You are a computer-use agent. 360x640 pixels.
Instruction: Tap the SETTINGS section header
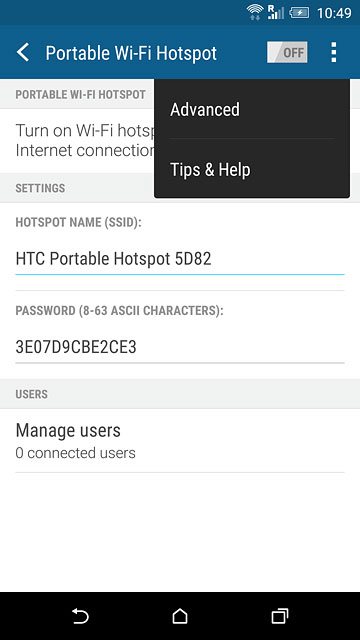coord(40,188)
